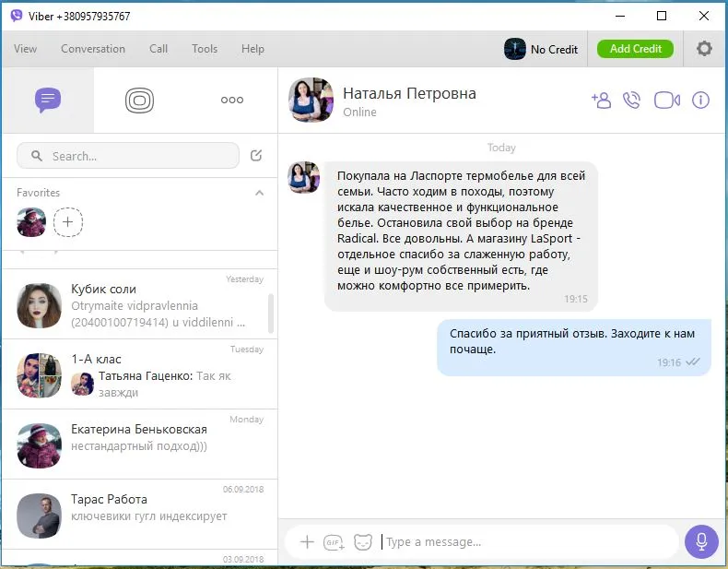Image resolution: width=728 pixels, height=569 pixels.
Task: Open Viber settings gear
Action: coord(704,48)
